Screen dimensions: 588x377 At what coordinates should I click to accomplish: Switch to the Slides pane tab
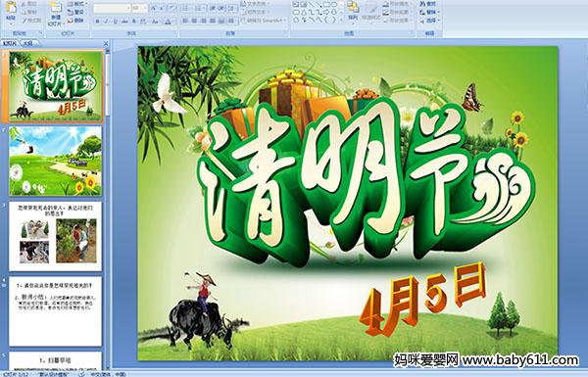[x=10, y=43]
